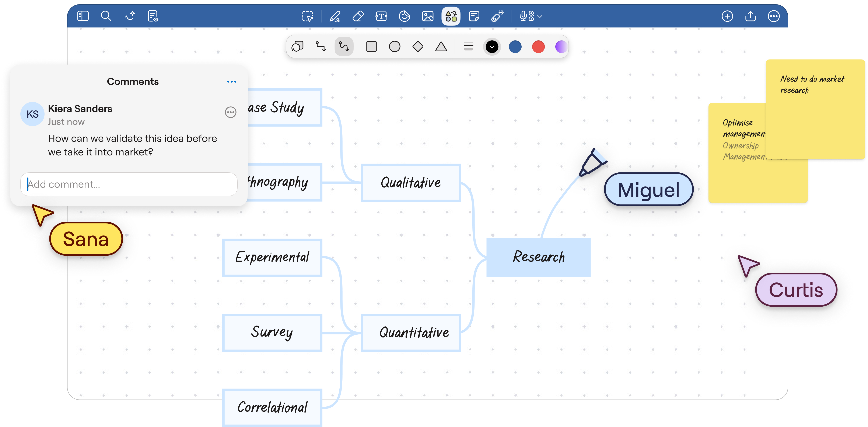The image size is (868, 427).
Task: Open Comments panel more options menu
Action: tap(231, 82)
